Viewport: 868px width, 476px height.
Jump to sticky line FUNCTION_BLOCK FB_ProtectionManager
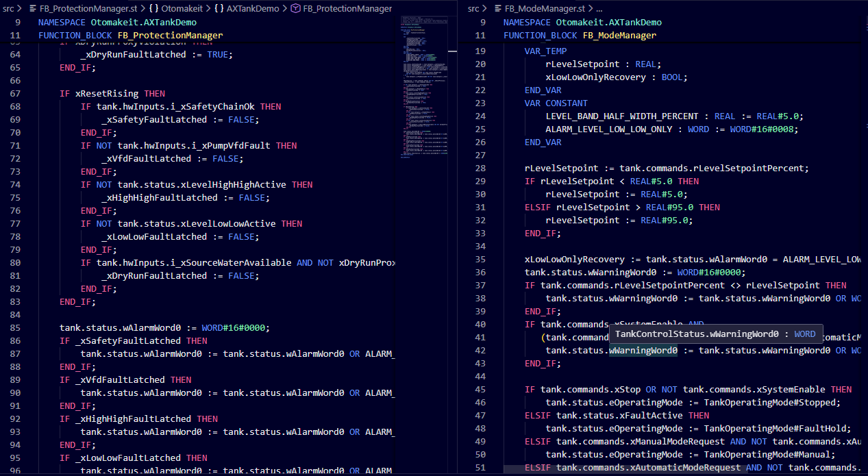tap(130, 35)
